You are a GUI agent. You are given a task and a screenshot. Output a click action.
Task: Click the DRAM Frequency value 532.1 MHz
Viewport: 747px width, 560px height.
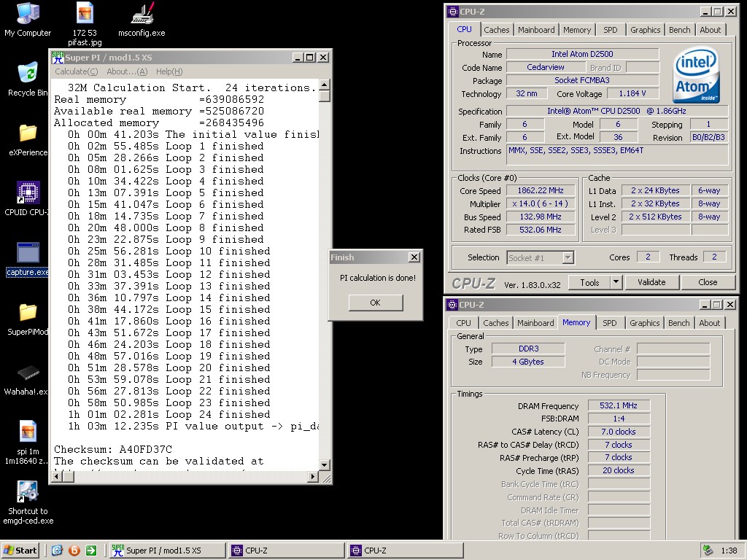tap(619, 405)
